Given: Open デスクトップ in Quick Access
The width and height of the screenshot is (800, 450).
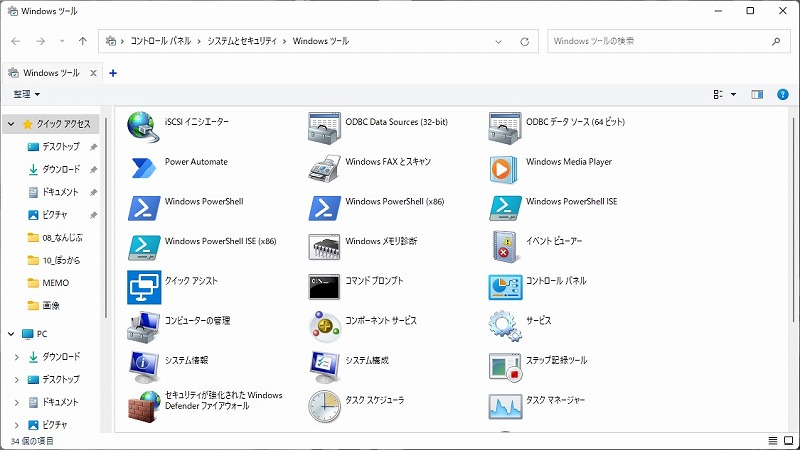Looking at the screenshot, I should (61, 147).
